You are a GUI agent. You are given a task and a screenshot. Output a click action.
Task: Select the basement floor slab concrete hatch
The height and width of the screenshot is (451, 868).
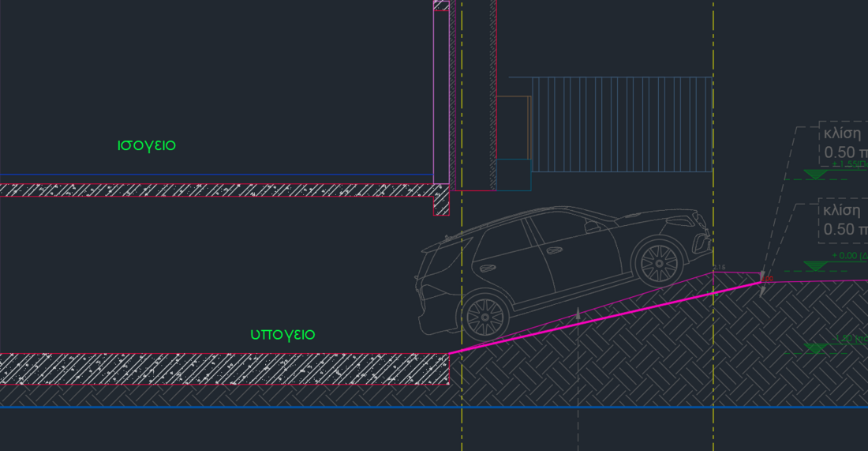pos(221,369)
